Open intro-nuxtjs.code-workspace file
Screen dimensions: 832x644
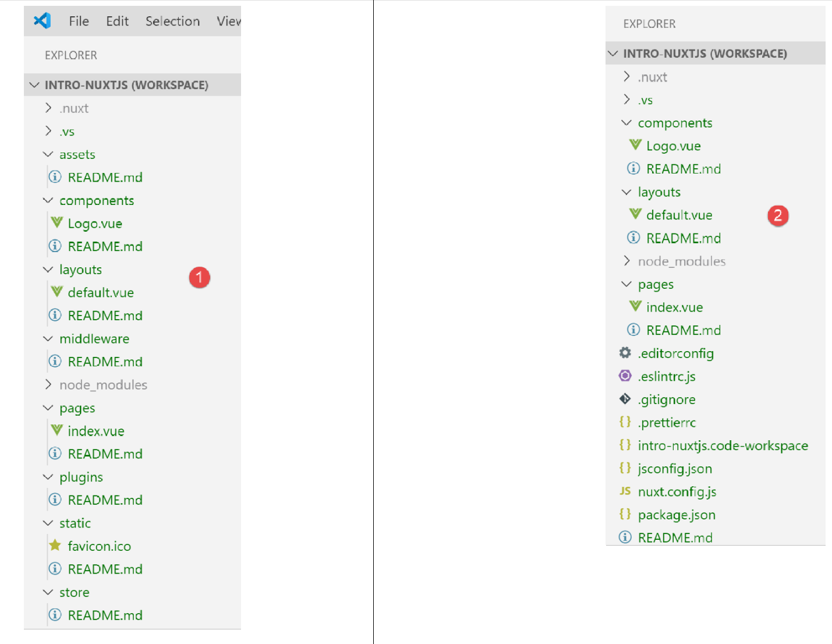723,445
